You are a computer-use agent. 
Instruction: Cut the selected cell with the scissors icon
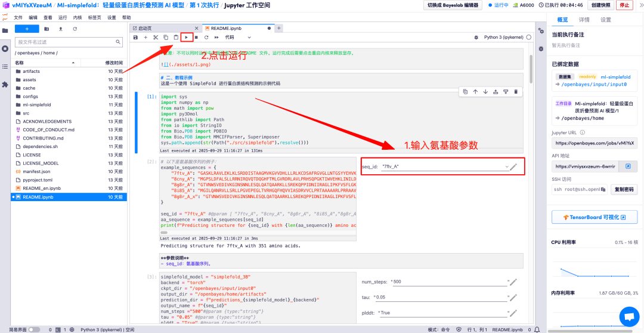156,37
